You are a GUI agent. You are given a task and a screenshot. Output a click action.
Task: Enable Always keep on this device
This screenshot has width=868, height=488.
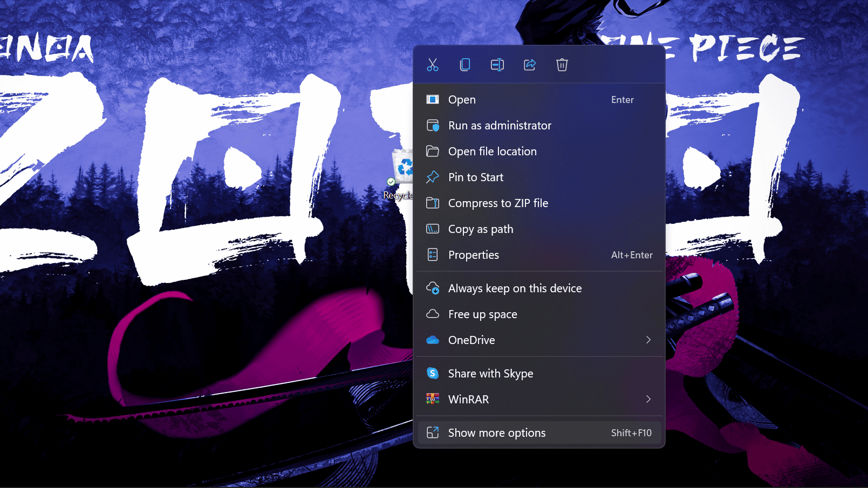point(515,288)
